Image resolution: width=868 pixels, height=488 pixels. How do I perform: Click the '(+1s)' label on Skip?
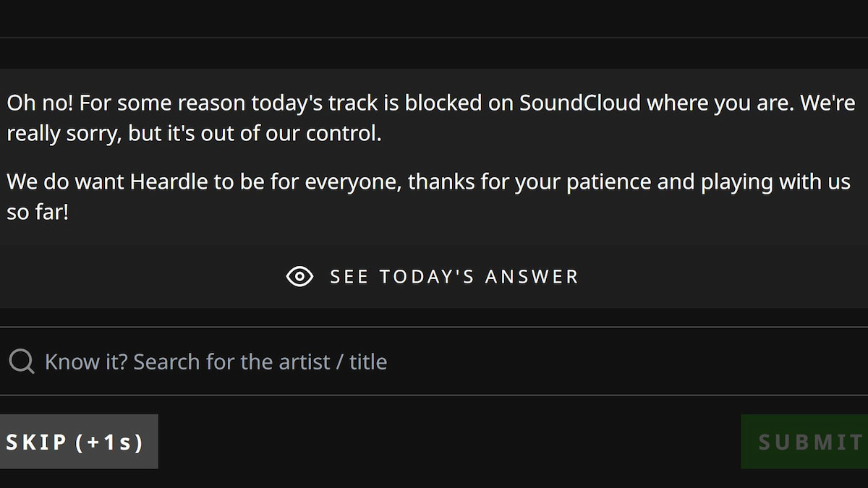109,442
